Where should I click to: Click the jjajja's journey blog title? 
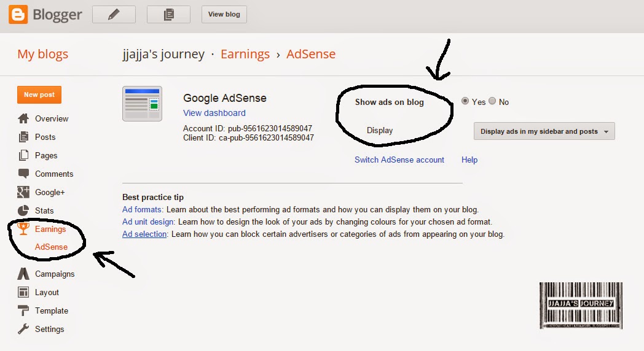(163, 54)
